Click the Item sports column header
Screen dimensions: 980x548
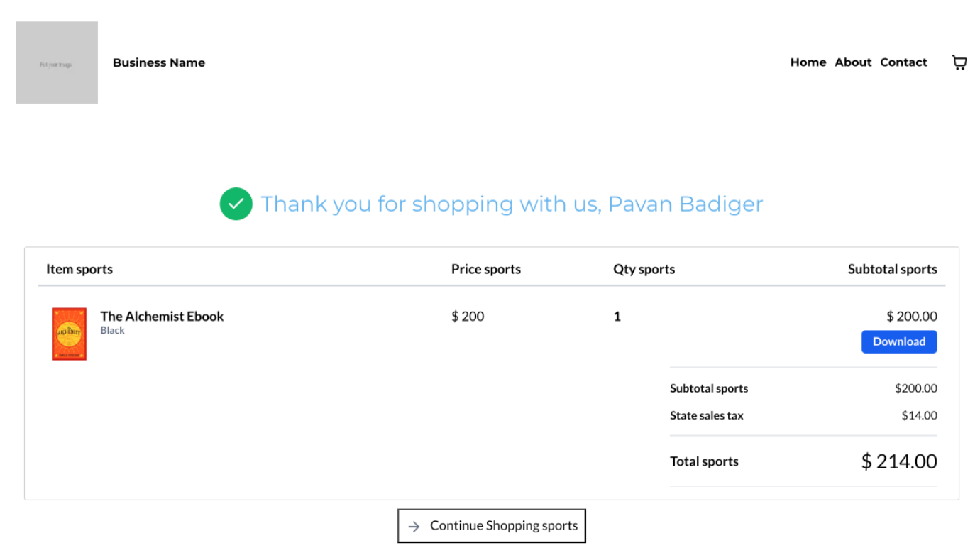coord(79,269)
